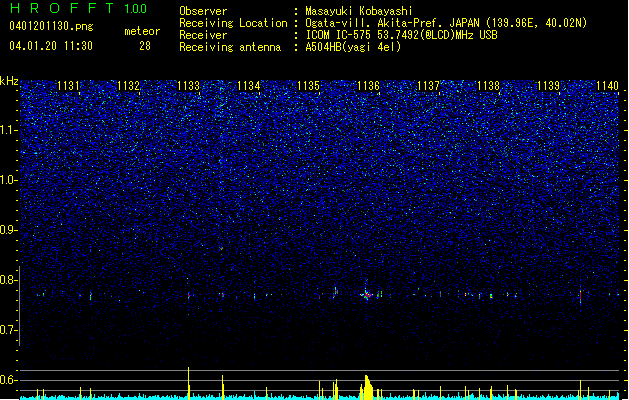
Task: Click the meteor count label
Action: pos(142,31)
